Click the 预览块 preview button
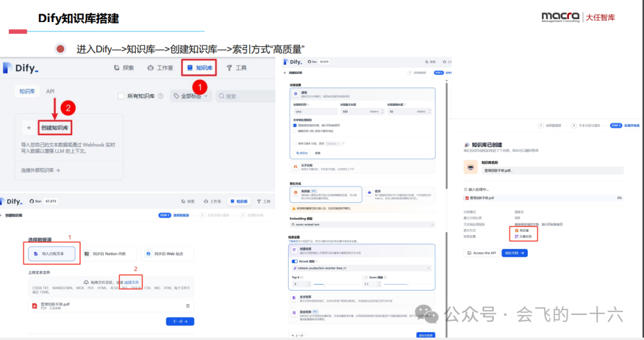The height and width of the screenshot is (340, 644). 302,153
